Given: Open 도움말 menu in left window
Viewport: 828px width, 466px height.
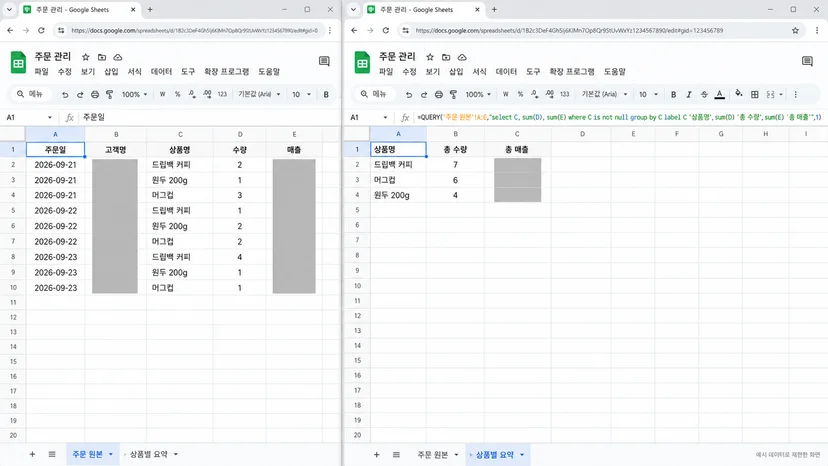Looking at the screenshot, I should point(269,72).
